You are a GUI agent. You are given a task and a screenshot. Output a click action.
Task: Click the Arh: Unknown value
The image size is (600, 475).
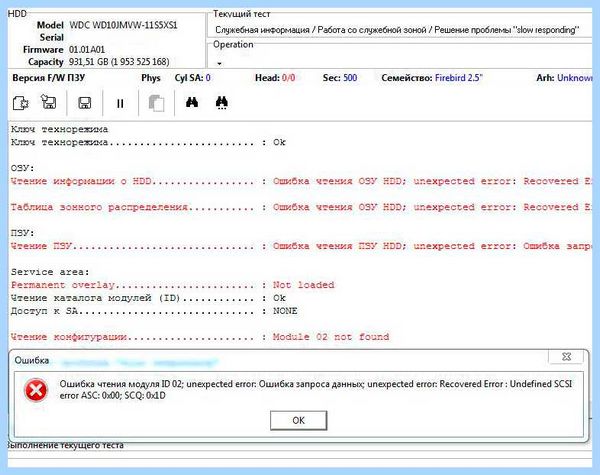tap(564, 78)
